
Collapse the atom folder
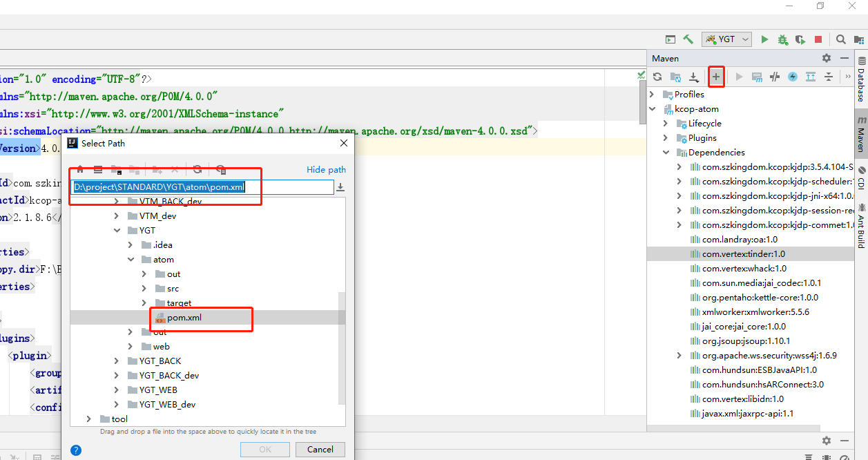coord(130,259)
